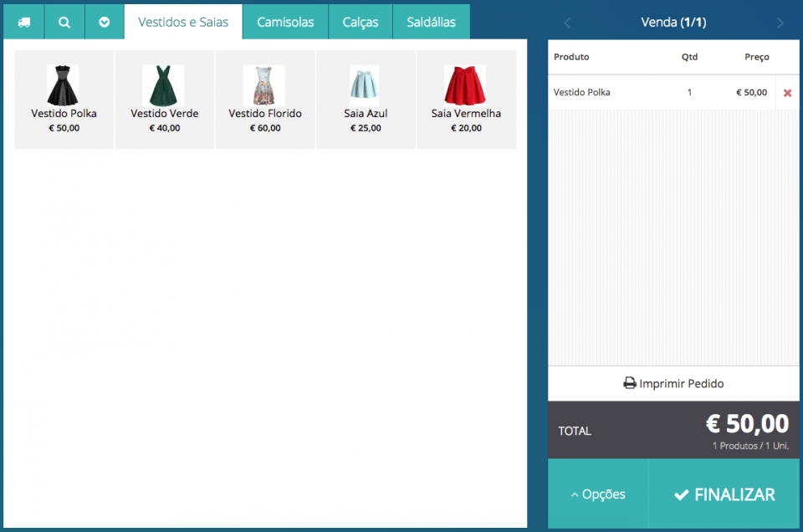Pick the Saia Vermelha item
The image size is (803, 532).
point(466,100)
